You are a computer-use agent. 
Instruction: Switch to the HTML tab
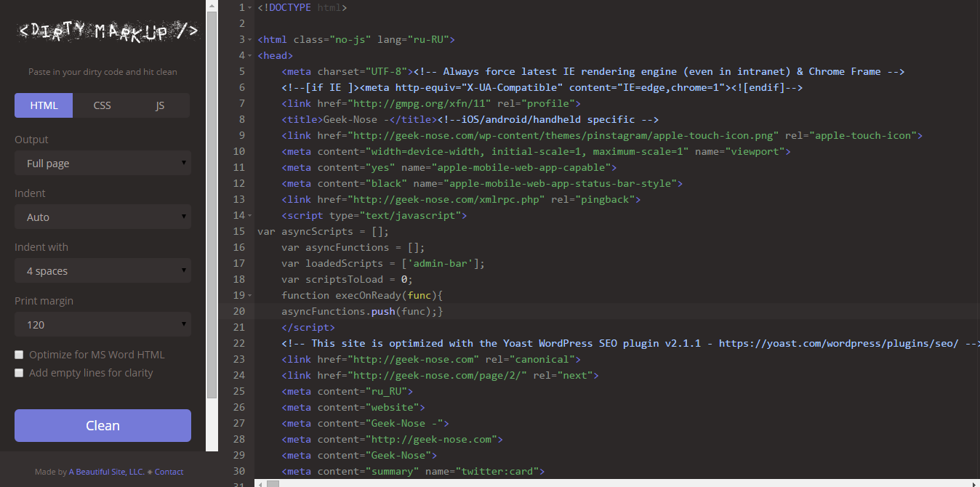point(44,105)
